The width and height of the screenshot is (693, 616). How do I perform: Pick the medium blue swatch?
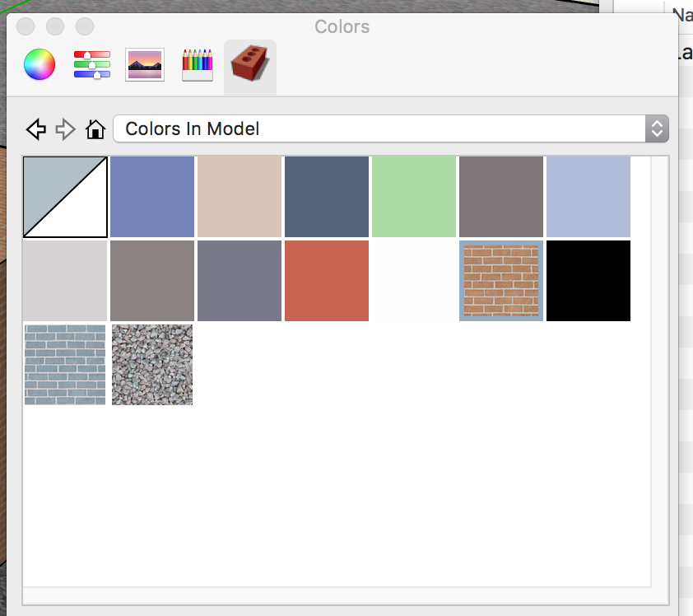click(152, 197)
